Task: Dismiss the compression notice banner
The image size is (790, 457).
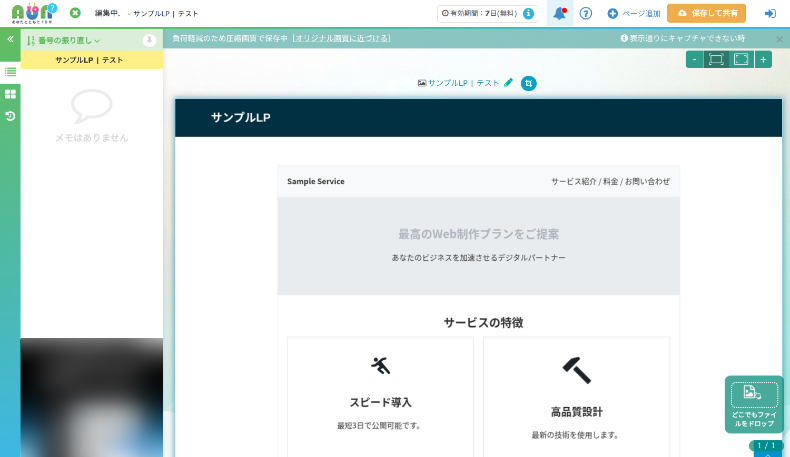Action: pyautogui.click(x=779, y=39)
